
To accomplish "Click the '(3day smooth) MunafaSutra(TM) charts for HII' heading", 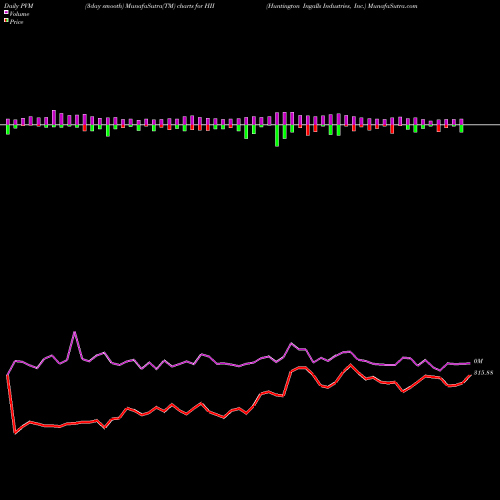I will click(x=150, y=6).
